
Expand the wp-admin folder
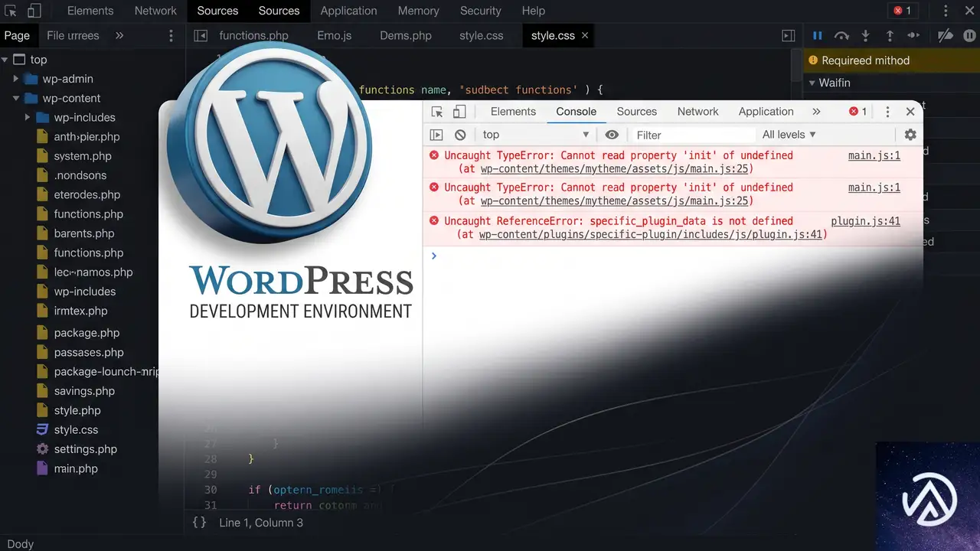click(x=16, y=79)
